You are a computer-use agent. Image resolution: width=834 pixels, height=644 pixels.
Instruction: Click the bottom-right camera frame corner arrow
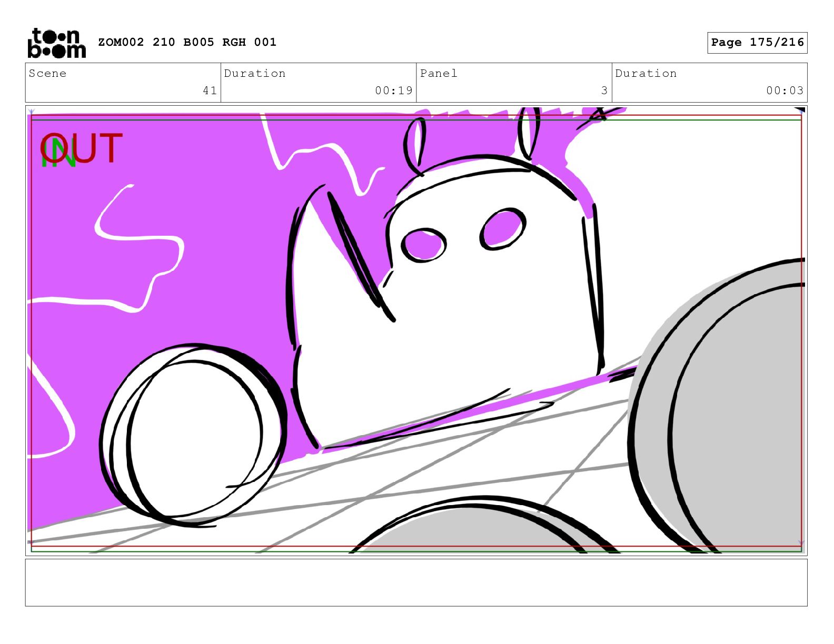801,543
